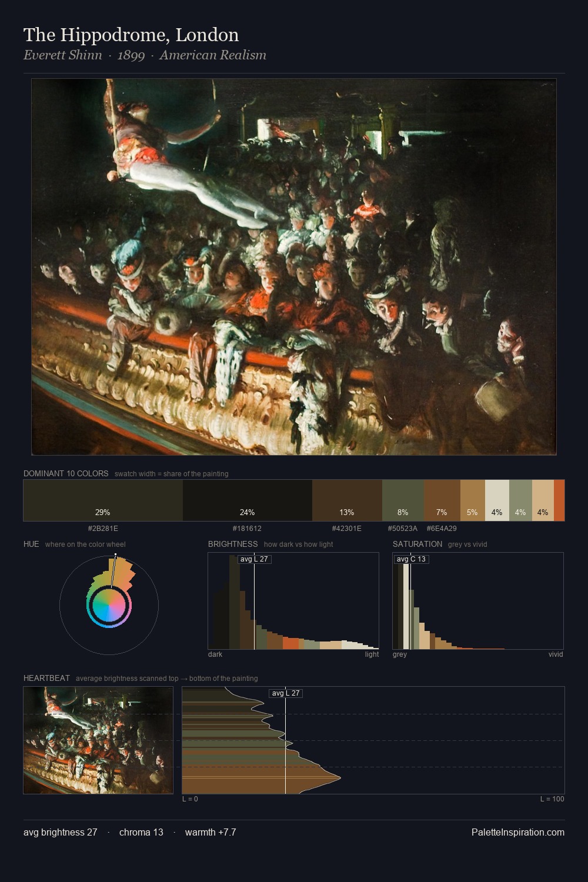588x882 pixels.
Task: Click the style 'American Realism'
Action: coord(213,55)
